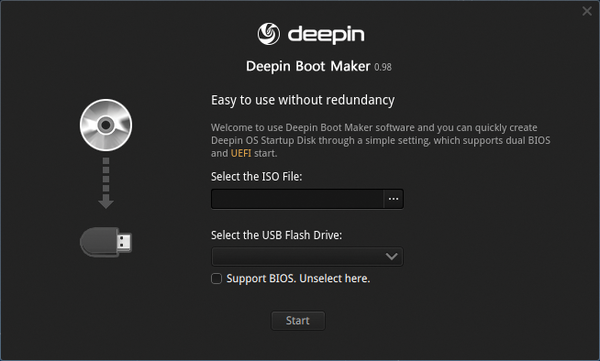Image resolution: width=600 pixels, height=361 pixels.
Task: Click the browse button for the ISO file
Action: pos(393,199)
